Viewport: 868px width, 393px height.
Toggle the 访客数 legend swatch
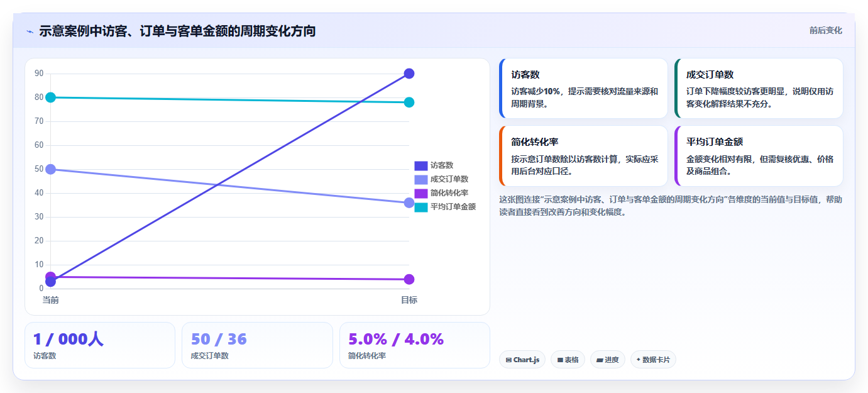point(420,165)
